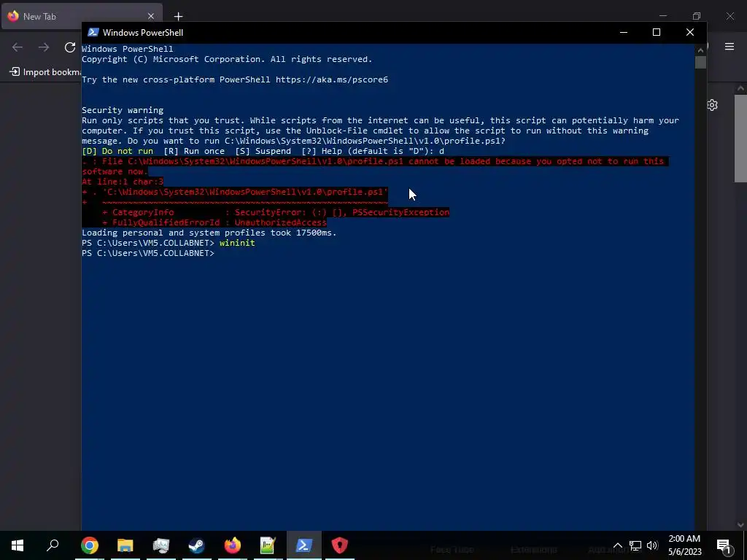Image resolution: width=747 pixels, height=560 pixels.
Task: Maximize the Windows PowerShell window
Action: coord(656,32)
